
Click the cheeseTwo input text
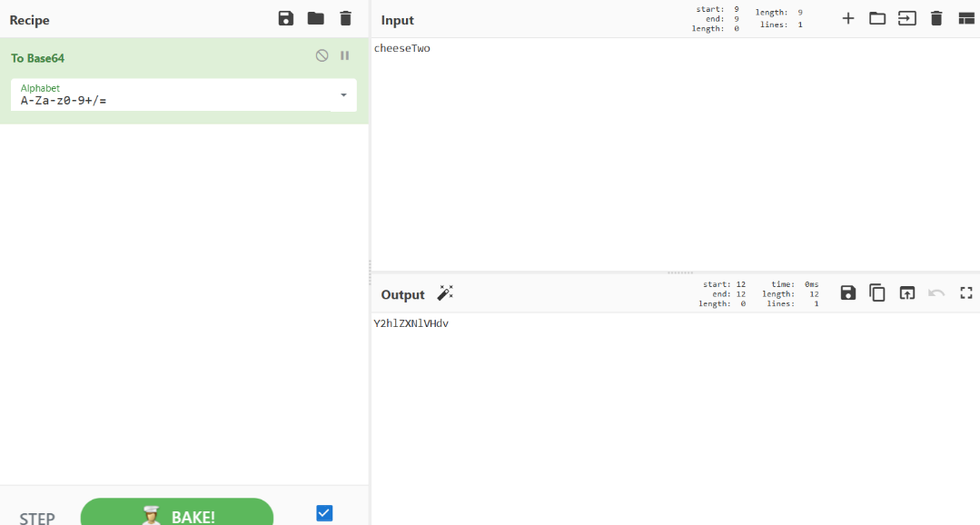[401, 48]
